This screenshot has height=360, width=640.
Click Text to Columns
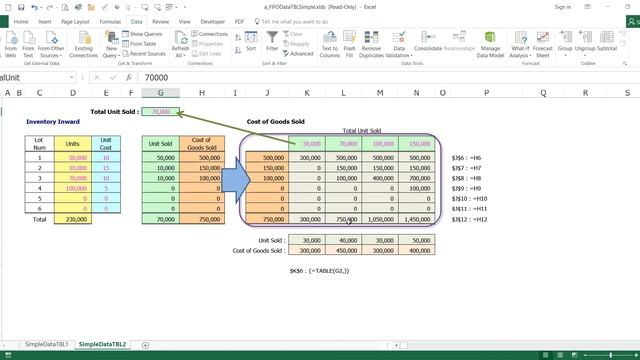(x=330, y=44)
